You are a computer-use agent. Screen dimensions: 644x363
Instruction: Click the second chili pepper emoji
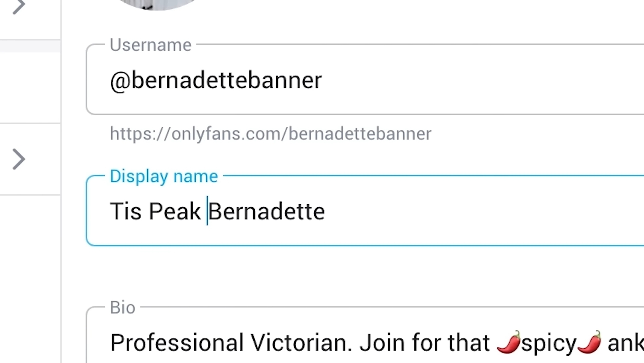pos(590,342)
